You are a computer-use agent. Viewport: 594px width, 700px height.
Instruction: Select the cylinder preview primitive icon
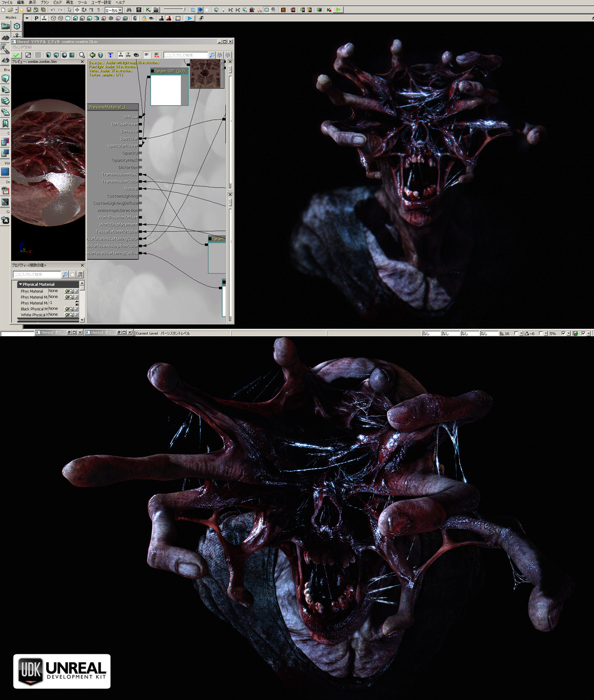pyautogui.click(x=48, y=55)
